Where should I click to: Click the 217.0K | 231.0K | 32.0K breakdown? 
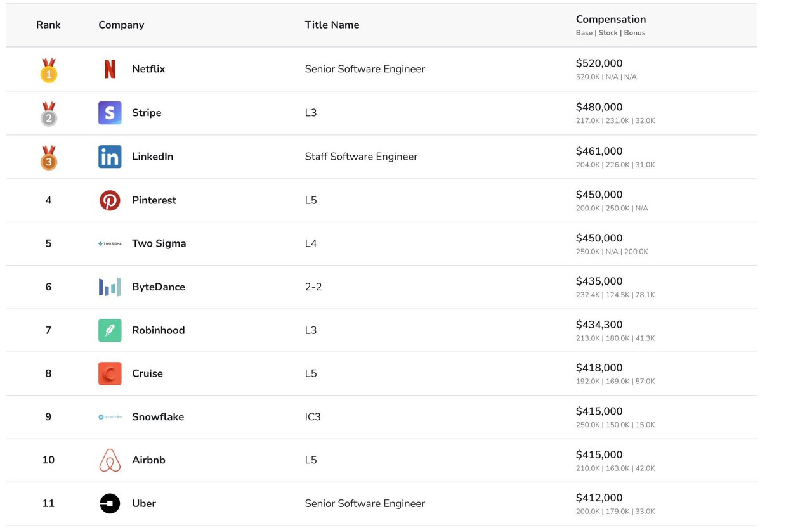(615, 120)
